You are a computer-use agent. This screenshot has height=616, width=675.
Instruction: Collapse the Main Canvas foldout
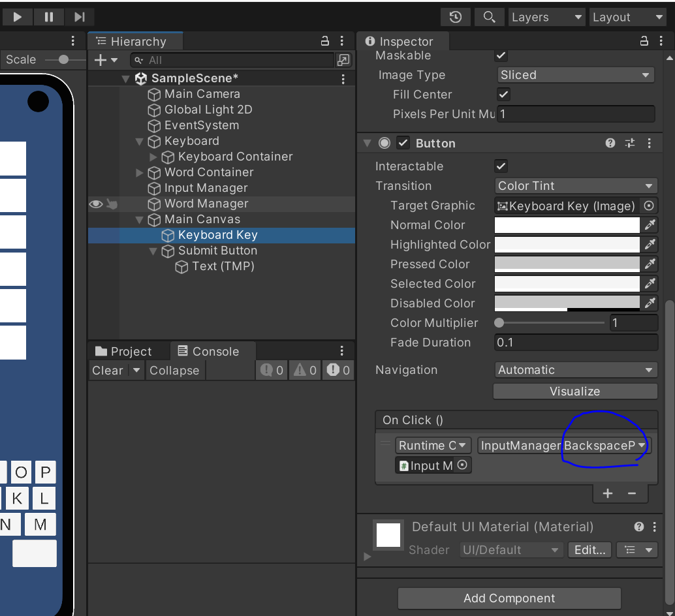coord(140,220)
